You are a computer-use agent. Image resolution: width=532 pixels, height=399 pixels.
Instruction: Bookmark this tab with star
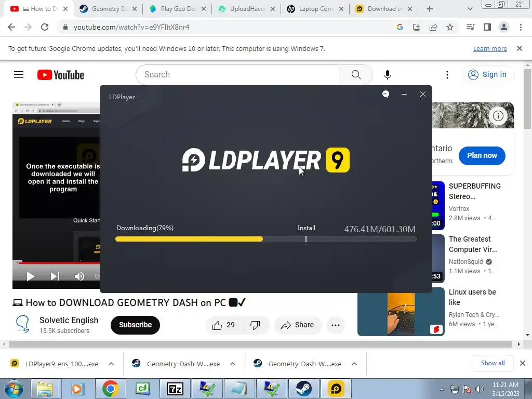450,27
